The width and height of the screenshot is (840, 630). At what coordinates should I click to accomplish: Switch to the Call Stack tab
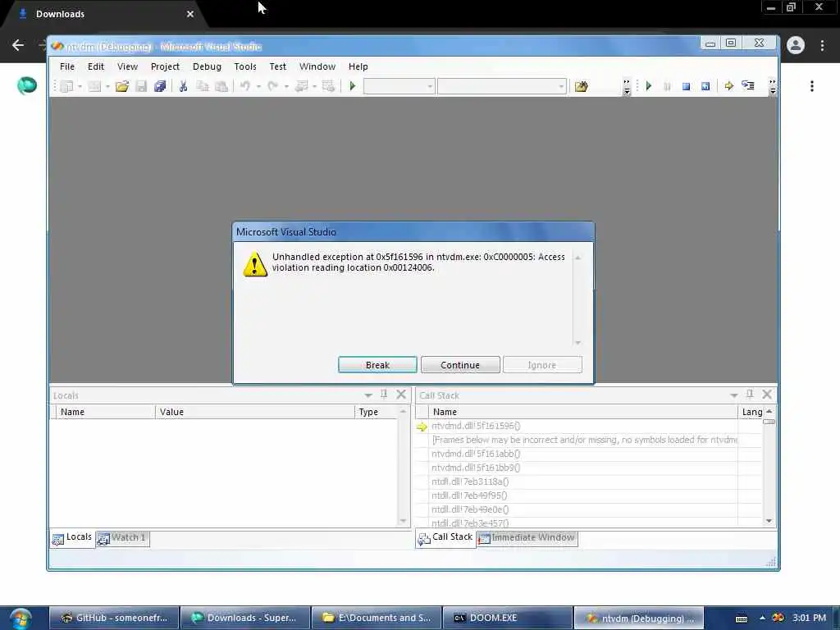point(445,537)
